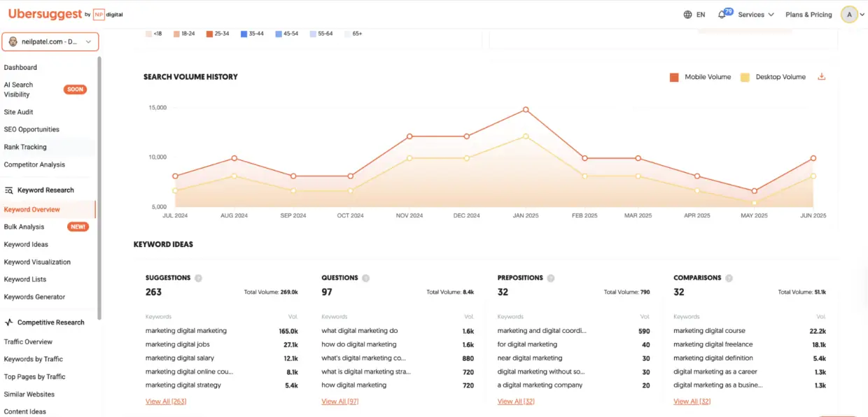
Task: Open the account menu chevron
Action: (862, 14)
